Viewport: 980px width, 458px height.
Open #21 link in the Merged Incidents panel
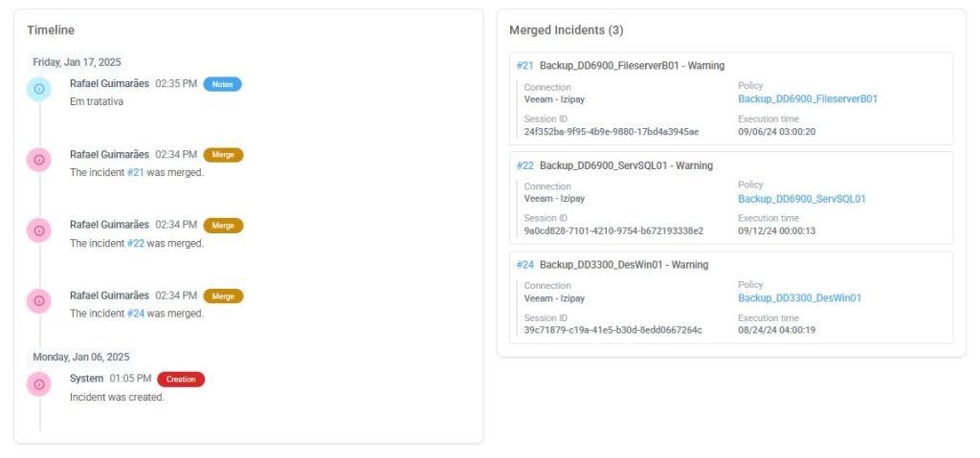pyautogui.click(x=524, y=66)
